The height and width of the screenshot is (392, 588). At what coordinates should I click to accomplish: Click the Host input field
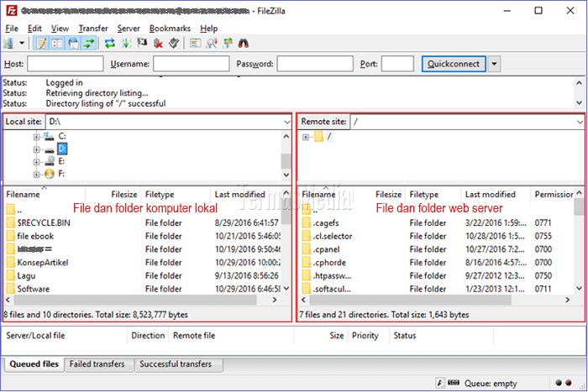coord(66,64)
